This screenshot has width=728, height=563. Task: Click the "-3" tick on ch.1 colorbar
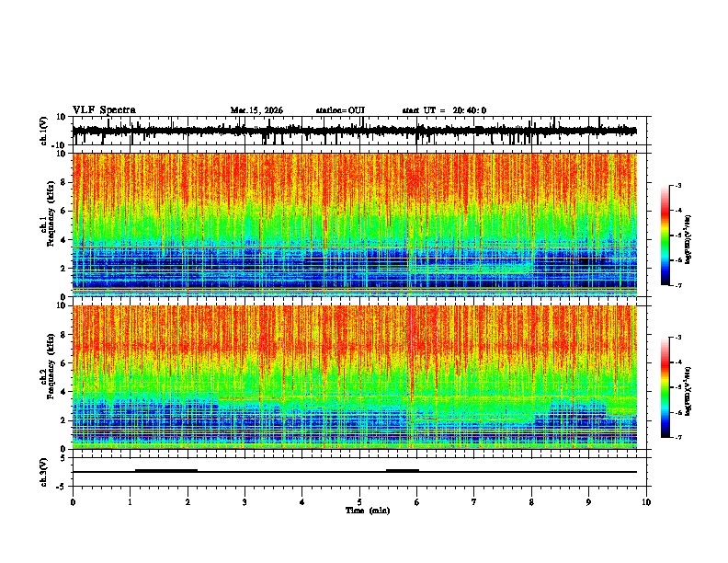pos(677,185)
